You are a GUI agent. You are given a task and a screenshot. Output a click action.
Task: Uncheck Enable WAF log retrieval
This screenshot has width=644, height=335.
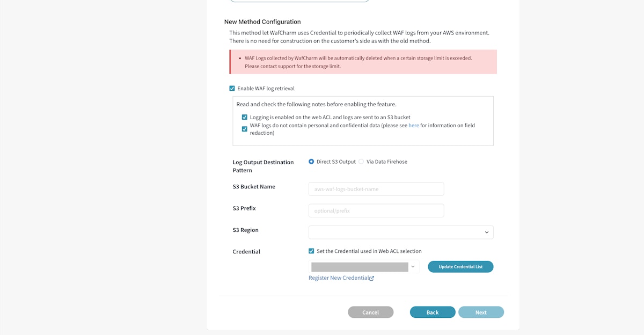[232, 89]
